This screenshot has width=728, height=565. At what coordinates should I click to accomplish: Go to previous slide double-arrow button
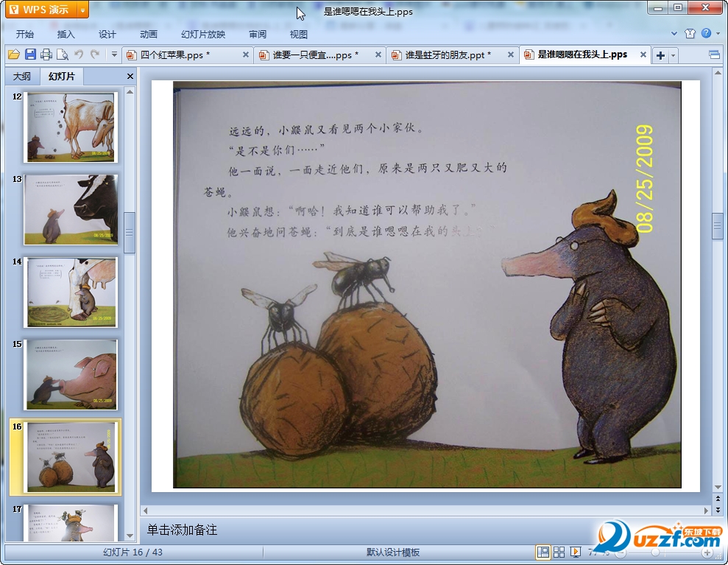718,499
